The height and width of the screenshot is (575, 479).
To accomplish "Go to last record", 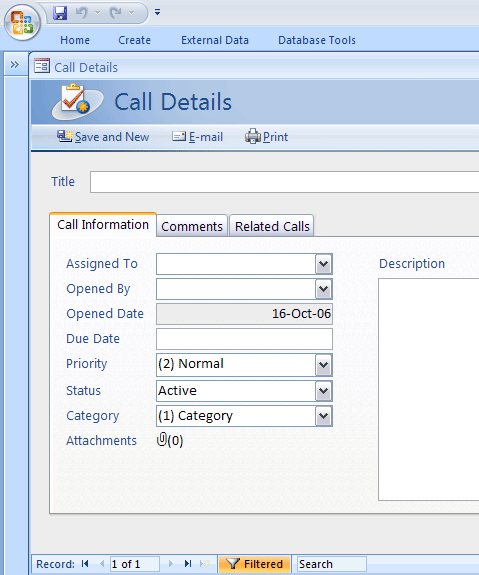I will tap(188, 564).
